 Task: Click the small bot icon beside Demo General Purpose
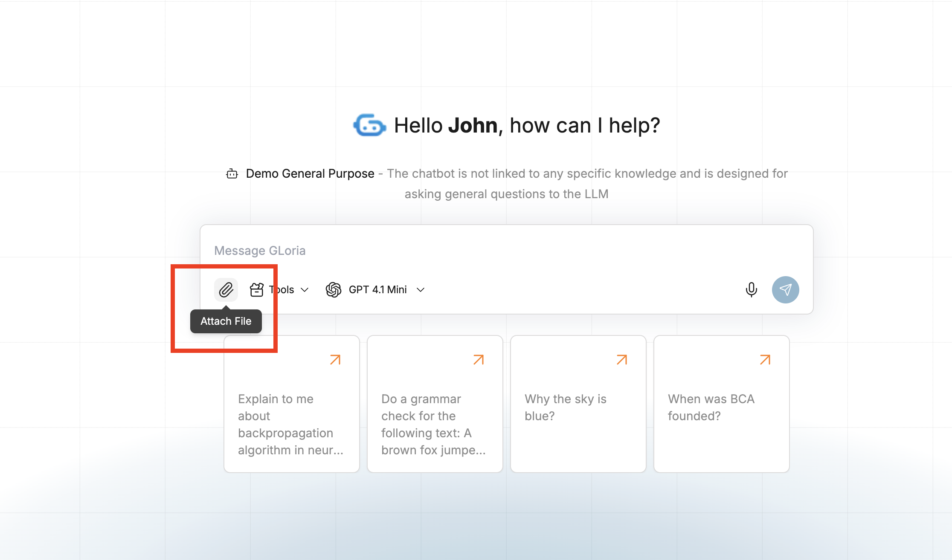click(x=232, y=174)
